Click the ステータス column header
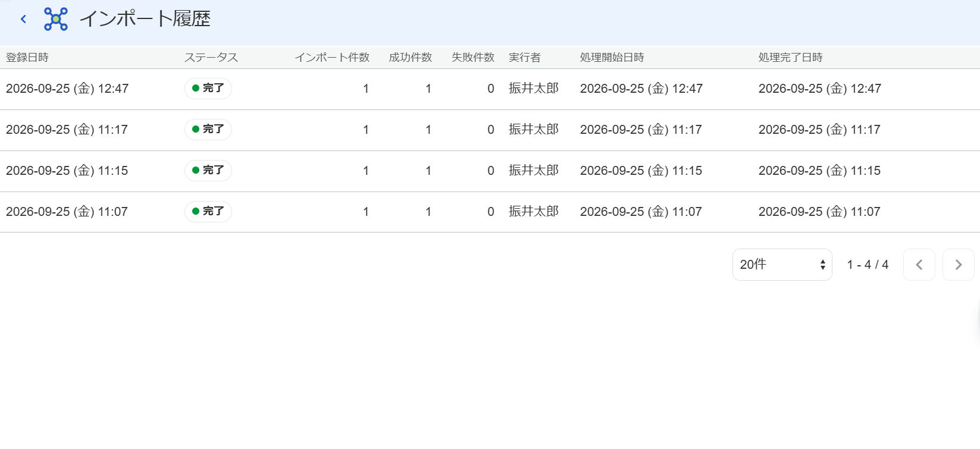 tap(211, 58)
